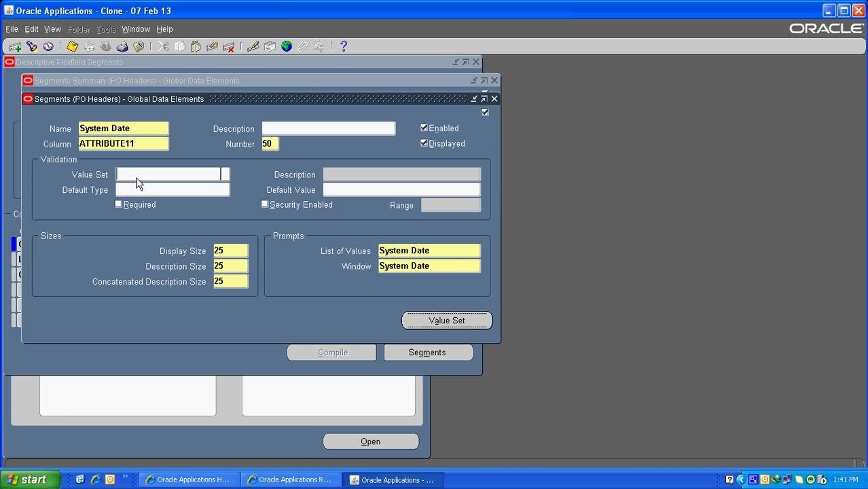Click the Show Desktop quick launch icon
868x489 pixels.
(80, 479)
